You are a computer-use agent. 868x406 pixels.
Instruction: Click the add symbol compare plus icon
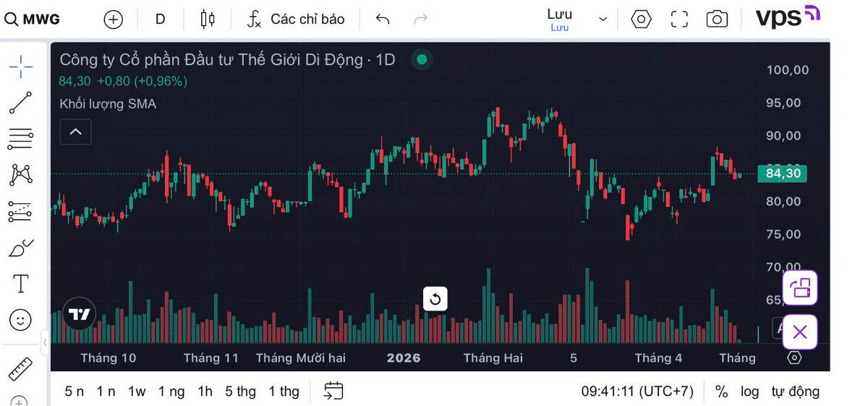[114, 20]
